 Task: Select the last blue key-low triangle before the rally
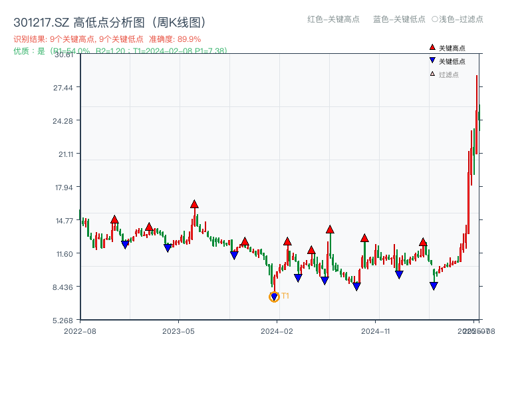[434, 286]
